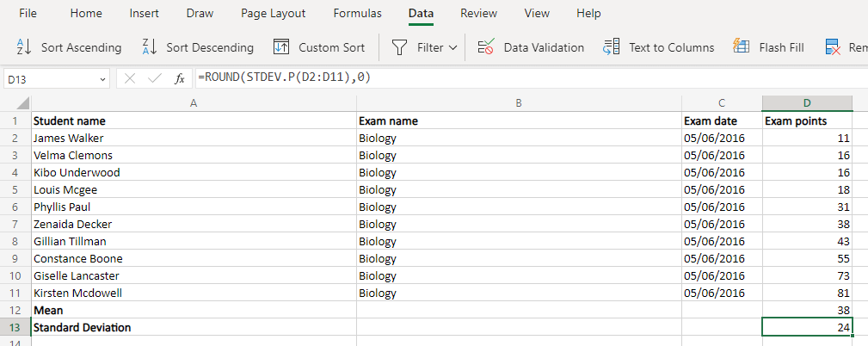This screenshot has height=346, width=868.
Task: Click the Sort Ascending icon
Action: [24, 47]
